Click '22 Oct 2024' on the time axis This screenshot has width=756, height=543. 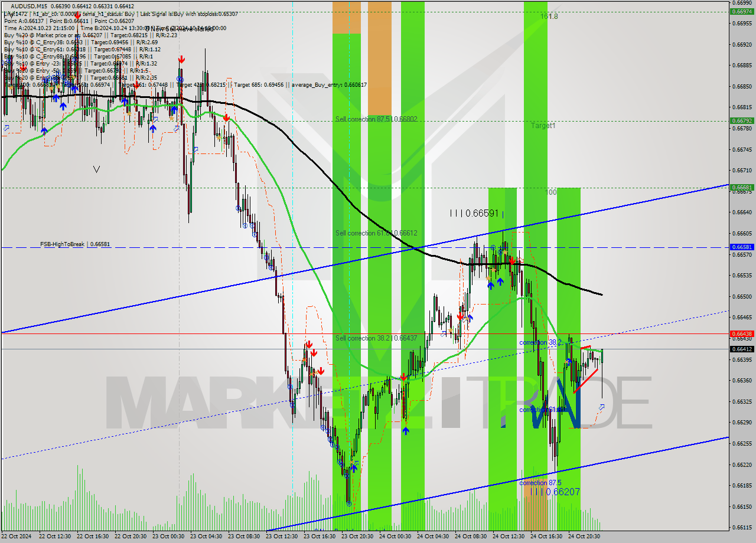point(17,537)
